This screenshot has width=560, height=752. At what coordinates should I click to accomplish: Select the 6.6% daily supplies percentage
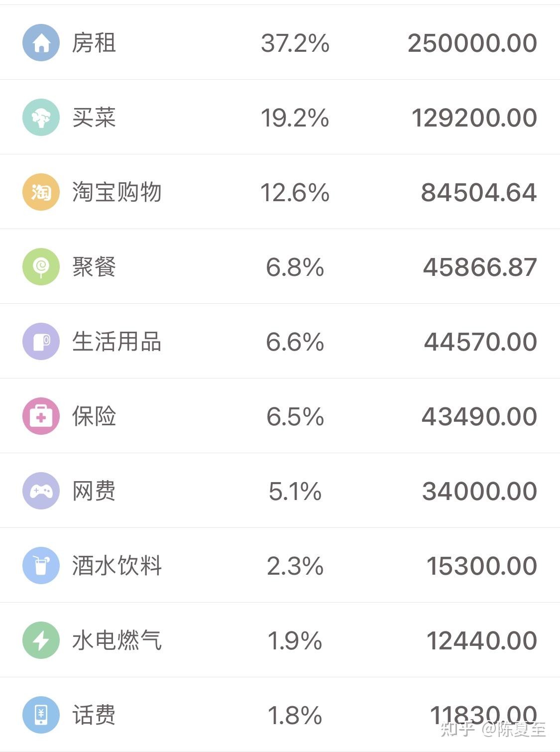click(295, 342)
